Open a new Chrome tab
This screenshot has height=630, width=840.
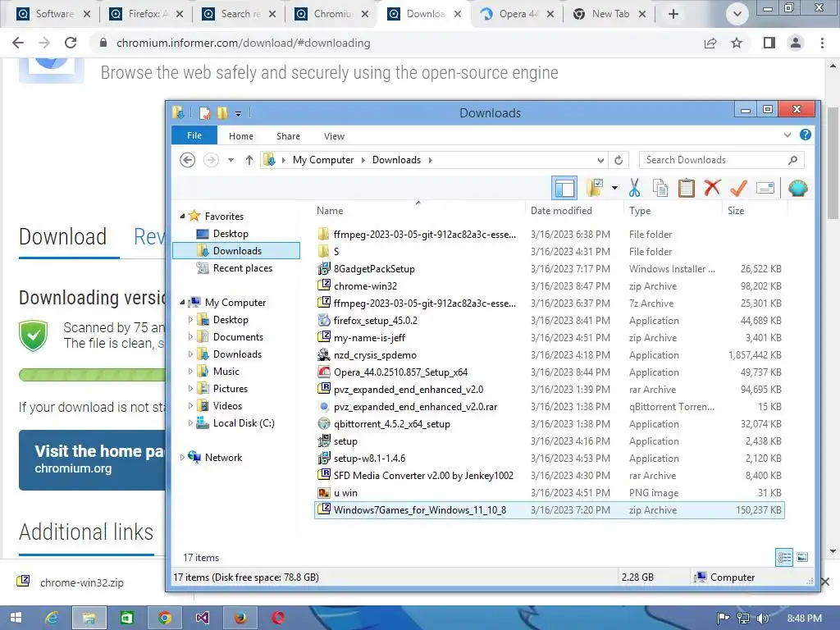pyautogui.click(x=673, y=14)
